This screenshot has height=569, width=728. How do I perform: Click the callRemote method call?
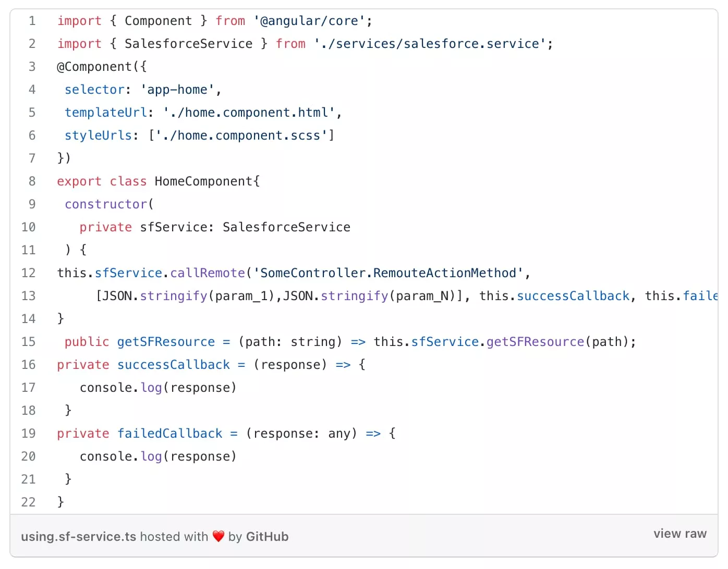[x=208, y=273]
